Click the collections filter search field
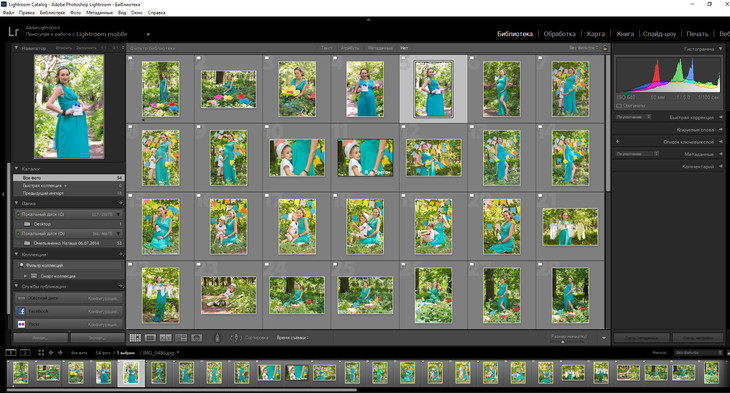Image resolution: width=730 pixels, height=393 pixels. point(69,265)
